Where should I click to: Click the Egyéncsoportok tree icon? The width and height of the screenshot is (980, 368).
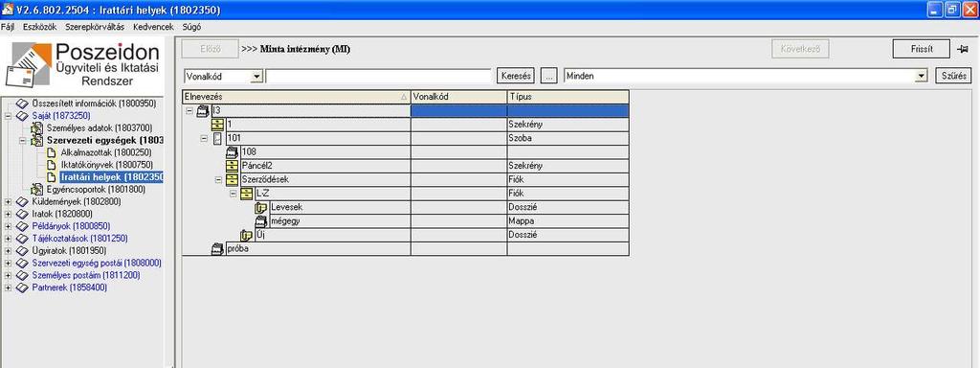pos(37,189)
